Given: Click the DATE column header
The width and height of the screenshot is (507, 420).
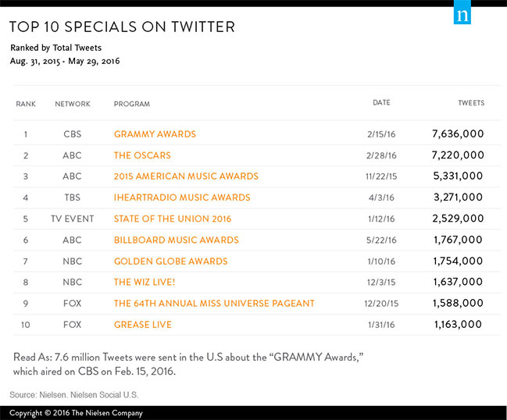Looking at the screenshot, I should click(382, 103).
